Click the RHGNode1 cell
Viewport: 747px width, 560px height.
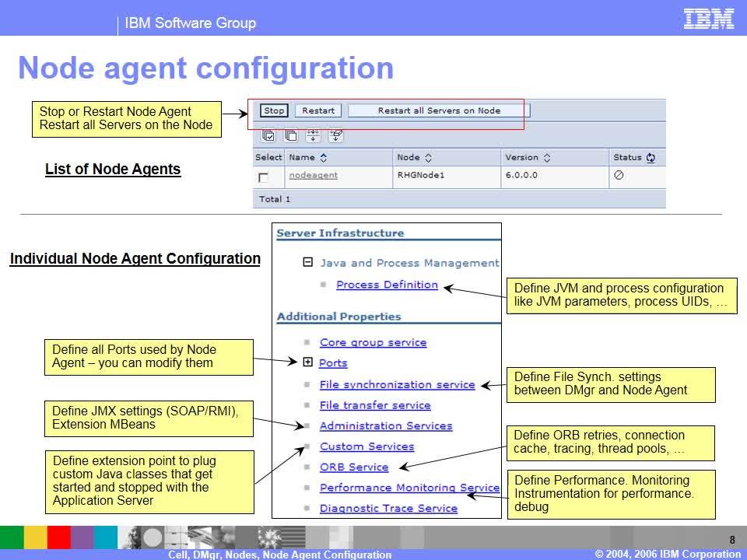point(421,175)
